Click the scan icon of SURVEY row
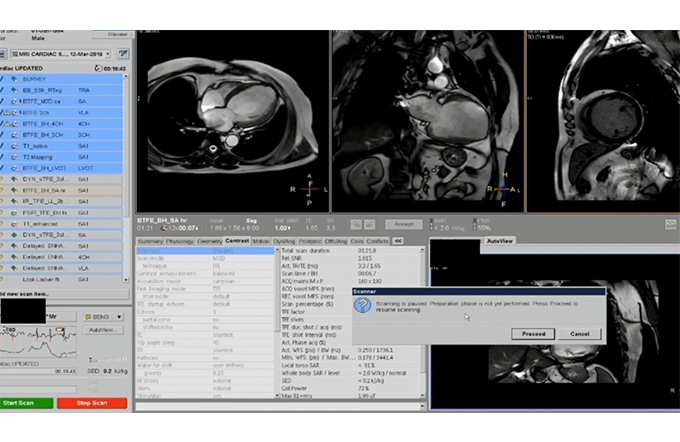This screenshot has width=680, height=442. (x=15, y=79)
